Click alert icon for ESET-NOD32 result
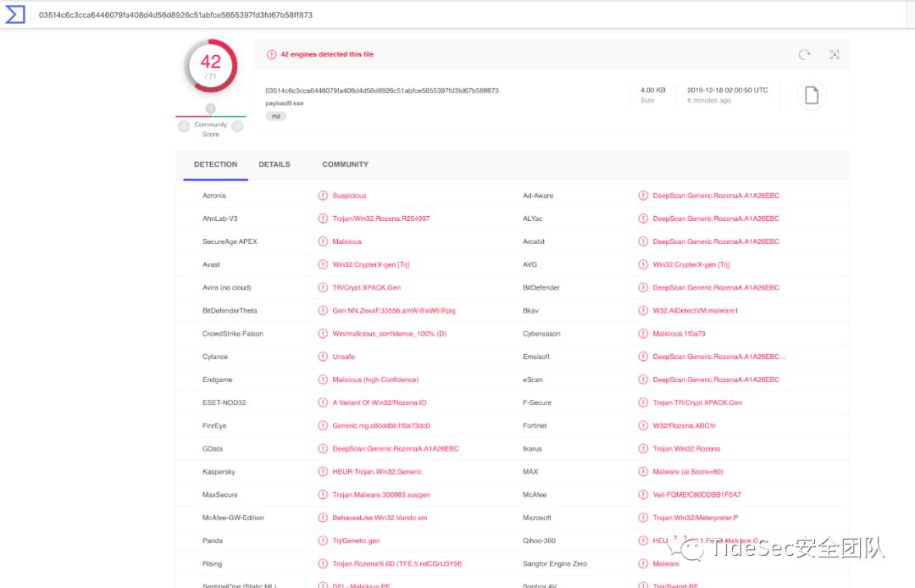 (x=323, y=402)
